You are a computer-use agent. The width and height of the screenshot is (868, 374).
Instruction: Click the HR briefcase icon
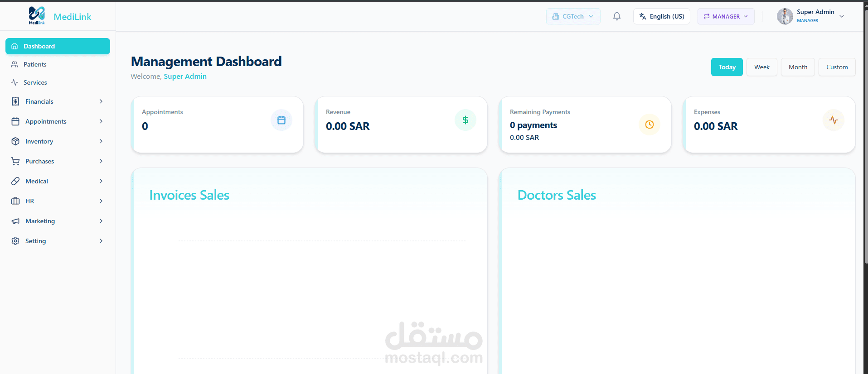15,201
